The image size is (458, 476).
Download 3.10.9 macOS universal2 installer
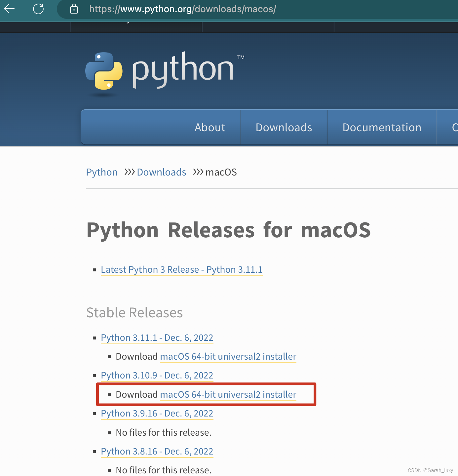coord(228,395)
